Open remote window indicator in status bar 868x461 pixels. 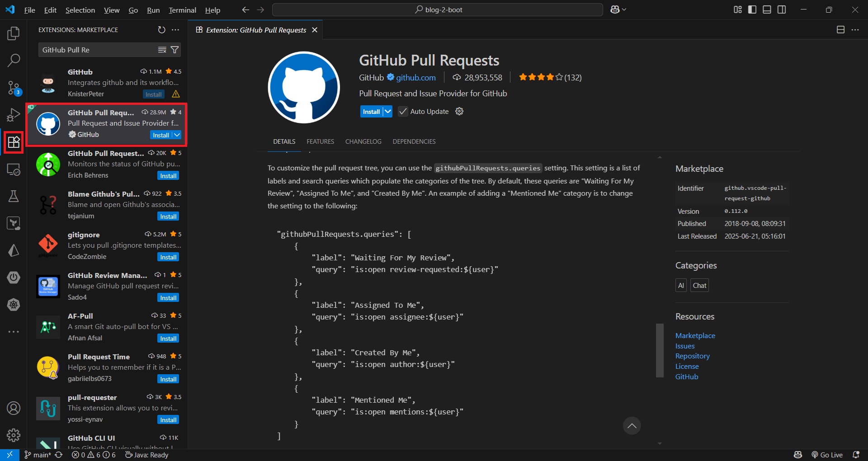coord(9,455)
